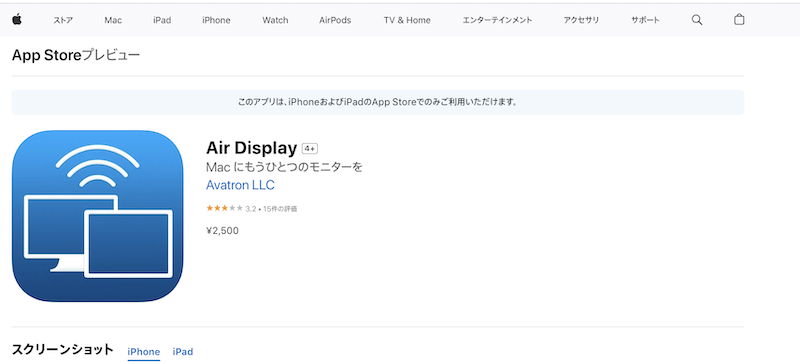Open the shopping bag icon
This screenshot has height=364, width=800.
pyautogui.click(x=739, y=20)
